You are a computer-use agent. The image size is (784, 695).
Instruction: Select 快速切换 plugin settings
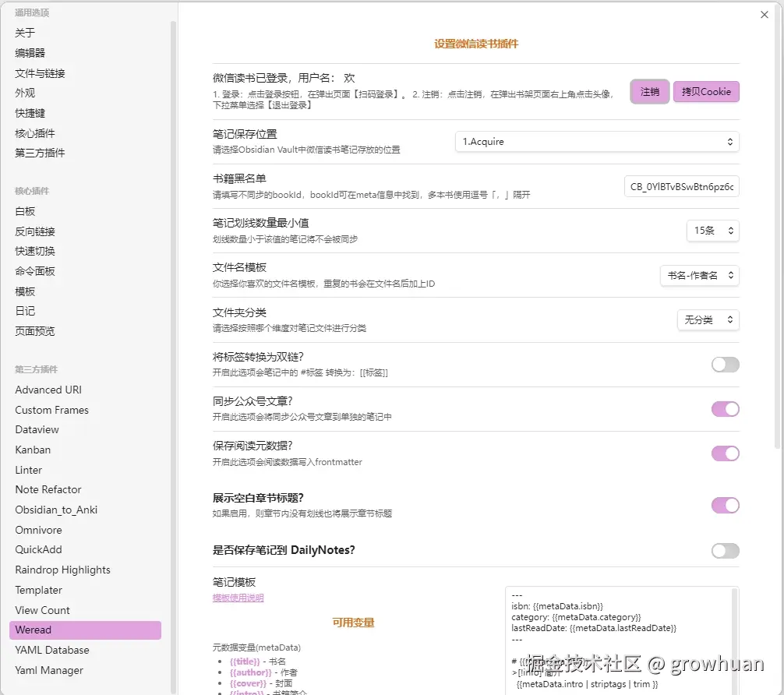pos(35,251)
